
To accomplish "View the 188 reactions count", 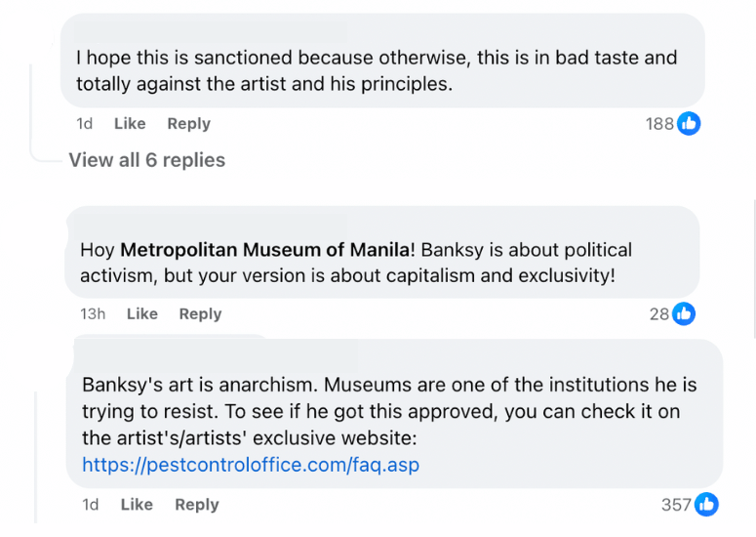I will coord(659,124).
